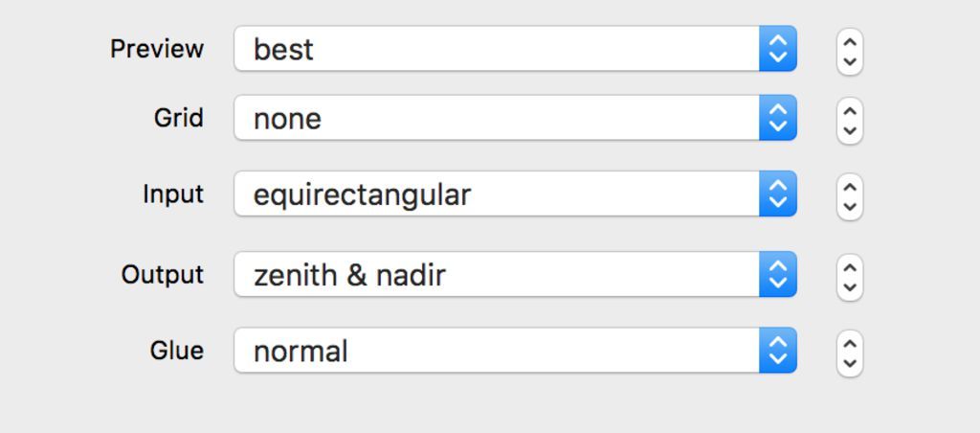This screenshot has height=433, width=980.
Task: Click the up arrow of the Input stepper
Action: coord(850,186)
